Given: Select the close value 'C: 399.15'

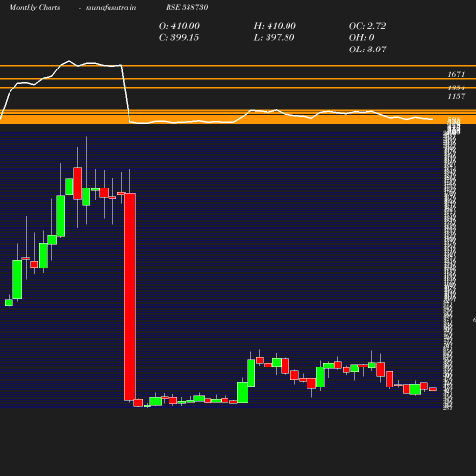Looking at the screenshot, I should 179,37.
